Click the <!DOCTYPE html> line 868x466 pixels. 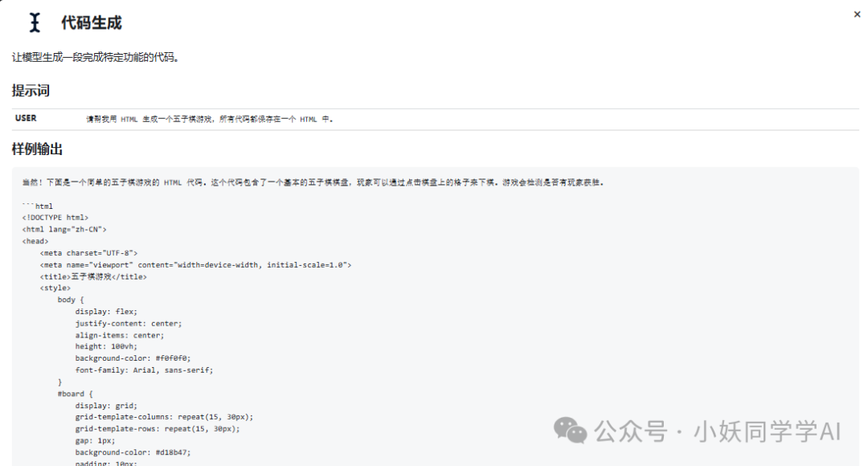pos(55,218)
